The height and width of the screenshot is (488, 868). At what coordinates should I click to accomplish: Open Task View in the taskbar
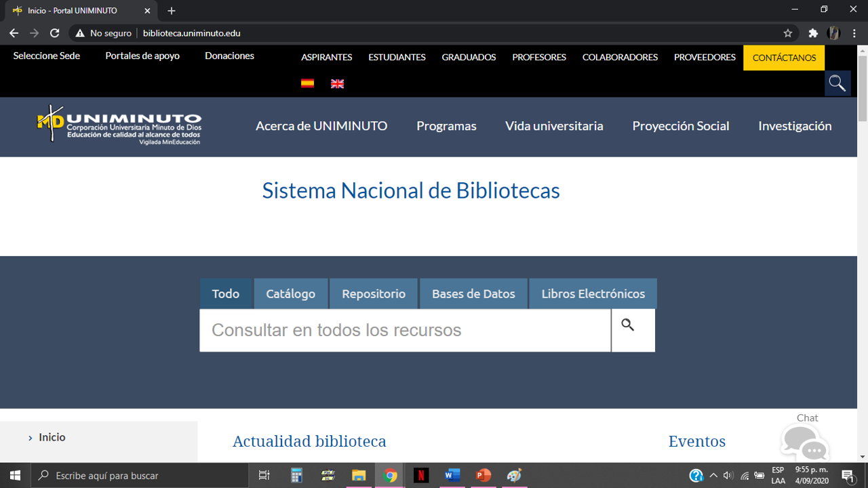coord(264,475)
